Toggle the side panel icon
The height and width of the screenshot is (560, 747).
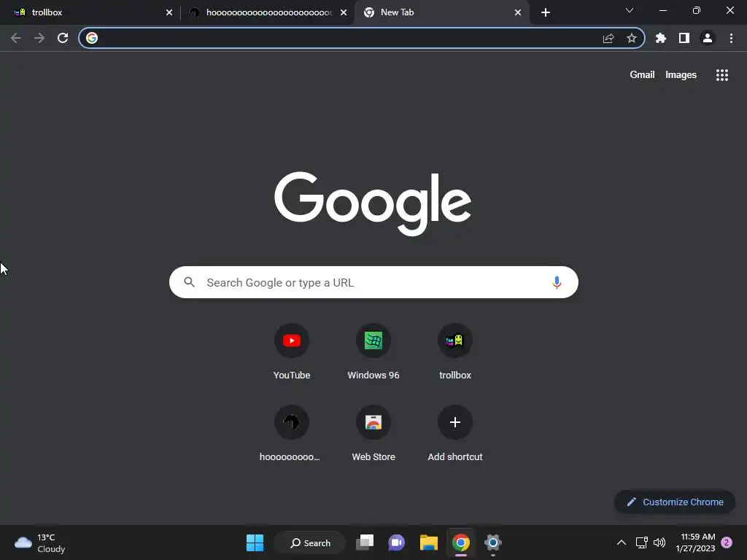point(684,38)
